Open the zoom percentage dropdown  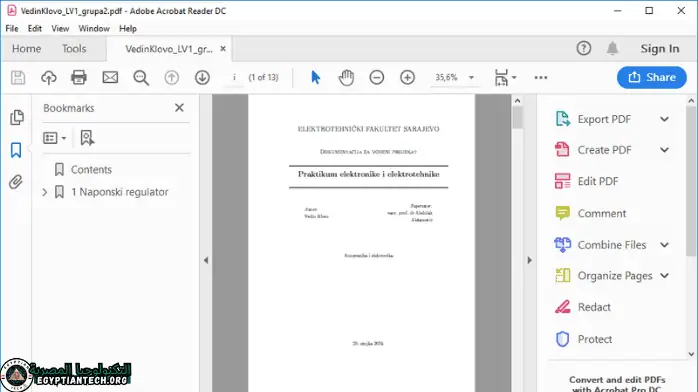pyautogui.click(x=471, y=77)
